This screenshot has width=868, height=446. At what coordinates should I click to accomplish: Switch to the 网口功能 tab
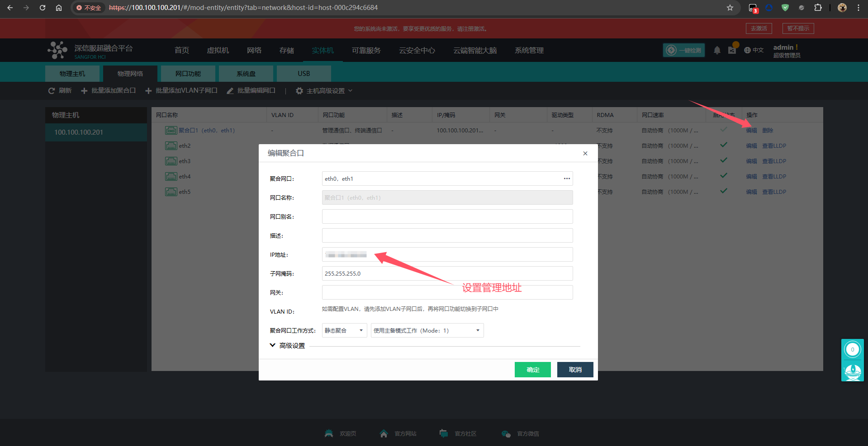coord(188,74)
